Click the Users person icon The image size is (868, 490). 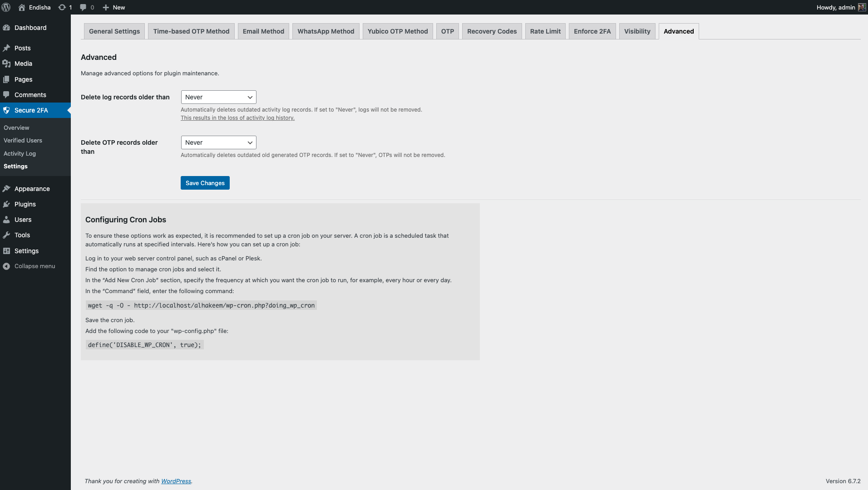(6, 220)
